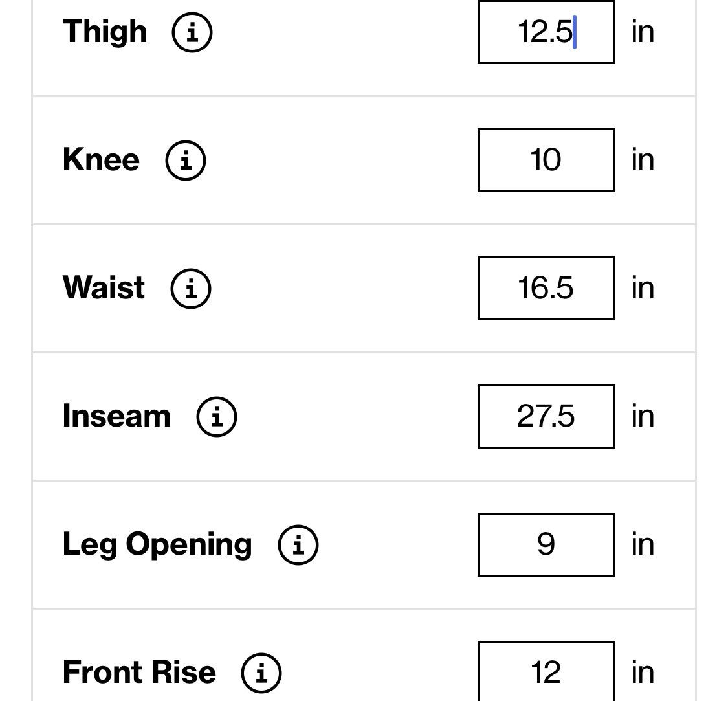The width and height of the screenshot is (728, 701).
Task: Select the Knee input field
Action: click(x=546, y=161)
